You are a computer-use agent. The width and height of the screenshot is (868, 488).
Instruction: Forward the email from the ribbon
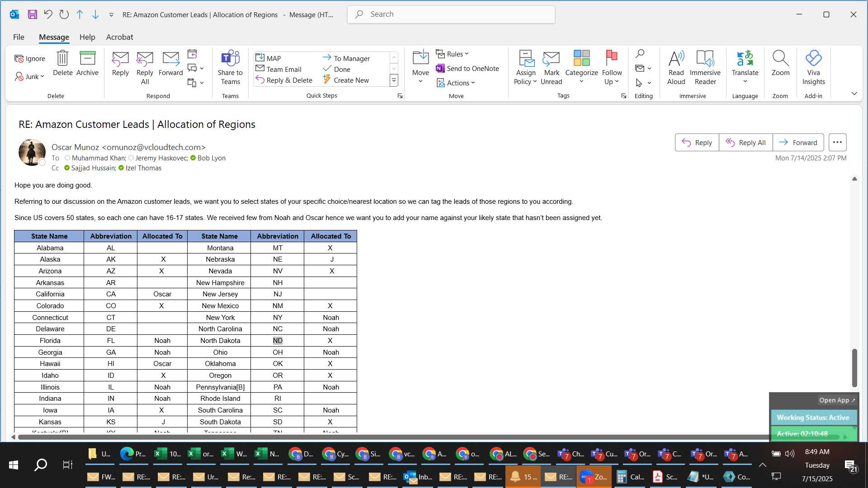click(170, 63)
